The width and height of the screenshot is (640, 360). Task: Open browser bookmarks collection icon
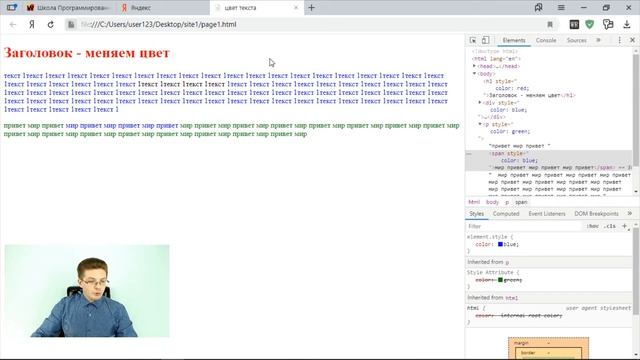point(539,7)
